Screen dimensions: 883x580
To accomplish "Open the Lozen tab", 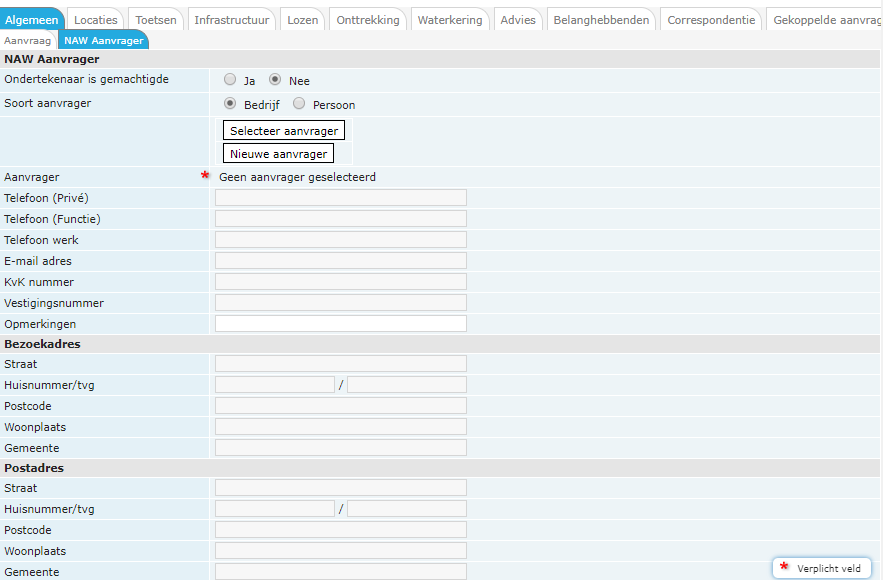I will [x=302, y=20].
